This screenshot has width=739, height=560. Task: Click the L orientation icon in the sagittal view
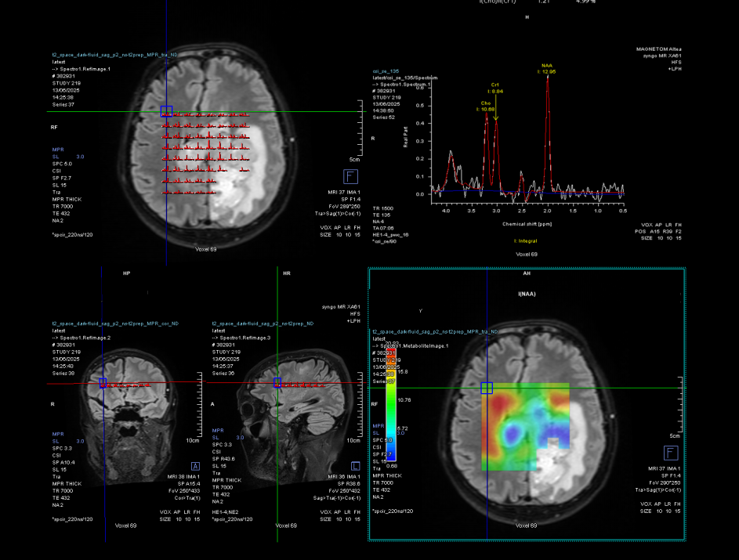point(356,465)
